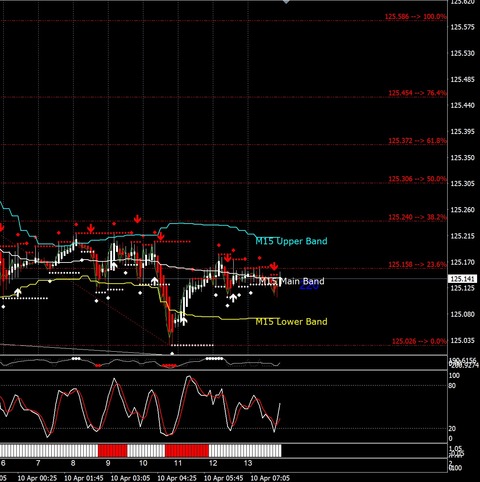Select the 125.026 --> 0.0% Fibonacci label

419,341
